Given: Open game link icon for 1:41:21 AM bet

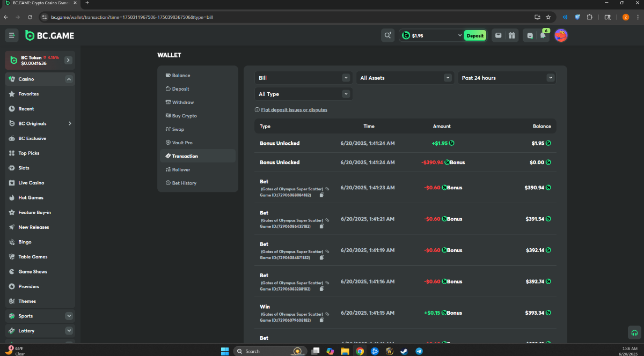Looking at the screenshot, I should click(x=327, y=220).
